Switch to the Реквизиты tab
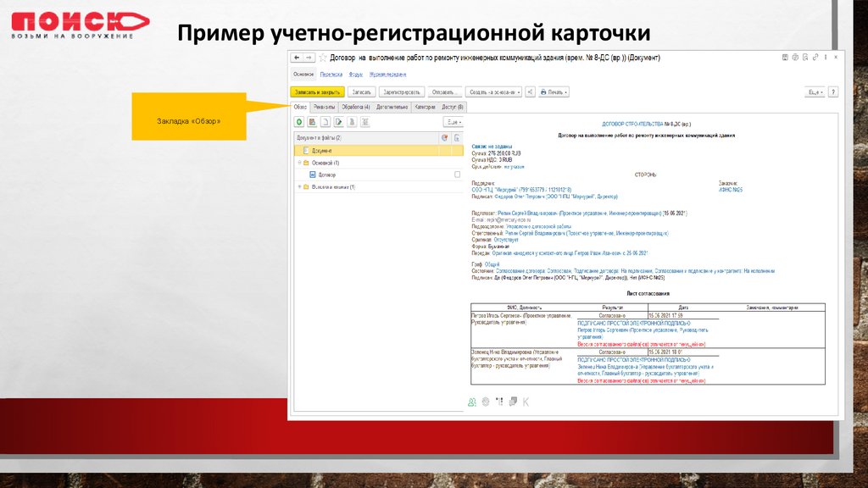Image resolution: width=868 pixels, height=488 pixels. [x=324, y=107]
